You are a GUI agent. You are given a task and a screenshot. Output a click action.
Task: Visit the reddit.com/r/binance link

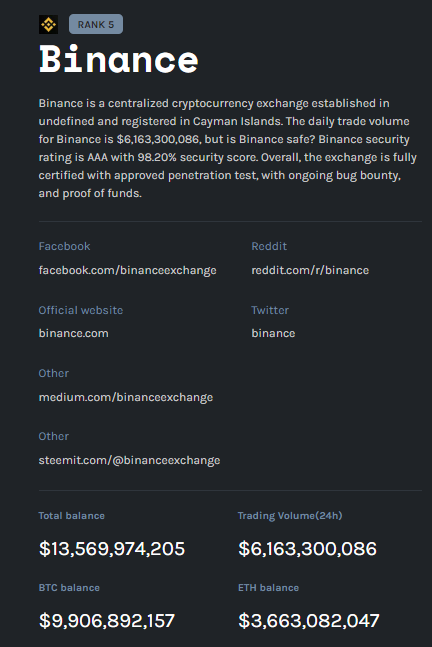(x=310, y=270)
